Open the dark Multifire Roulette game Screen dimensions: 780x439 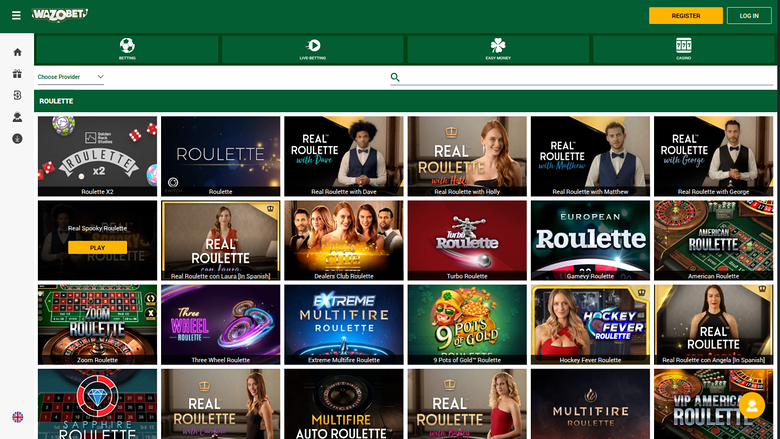click(x=590, y=404)
